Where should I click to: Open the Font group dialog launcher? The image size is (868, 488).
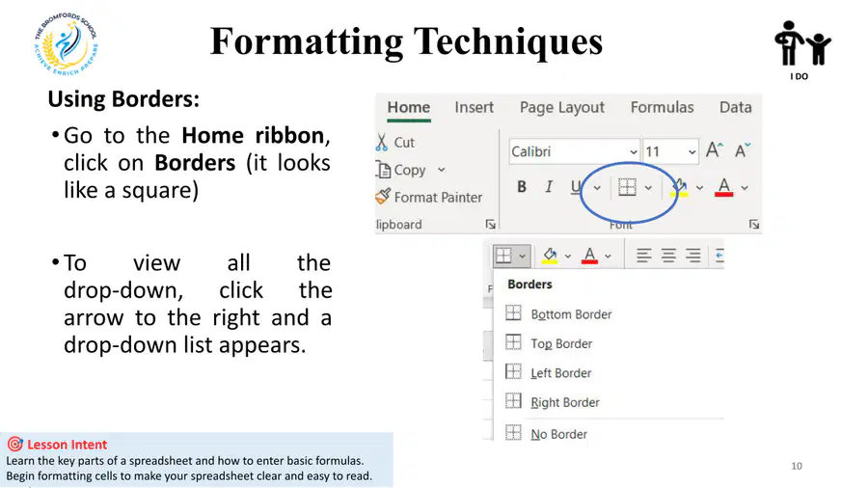tap(754, 224)
